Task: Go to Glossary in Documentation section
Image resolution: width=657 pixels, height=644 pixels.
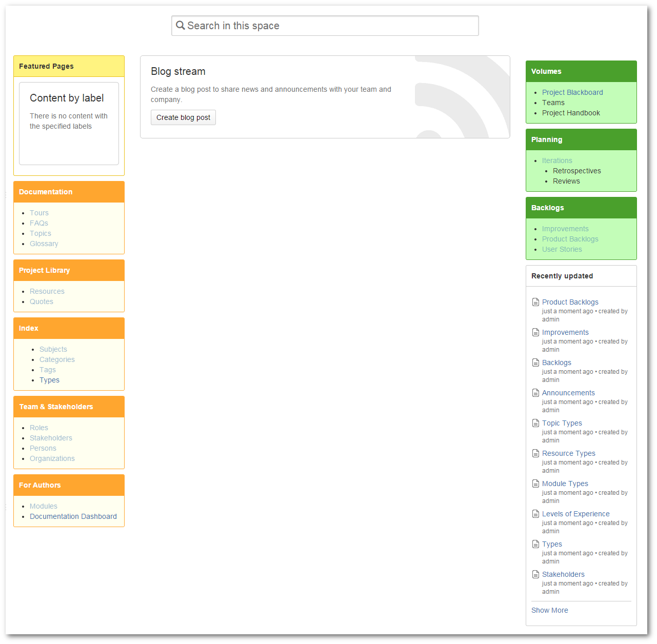Action: (44, 244)
